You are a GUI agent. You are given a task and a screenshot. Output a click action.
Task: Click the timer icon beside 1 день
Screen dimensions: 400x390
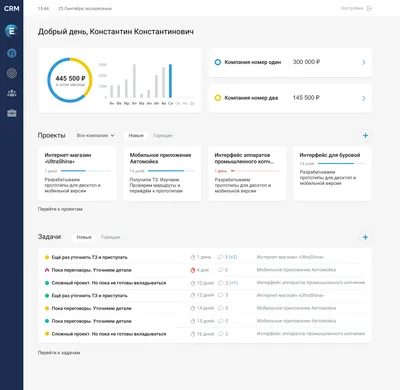pyautogui.click(x=192, y=257)
